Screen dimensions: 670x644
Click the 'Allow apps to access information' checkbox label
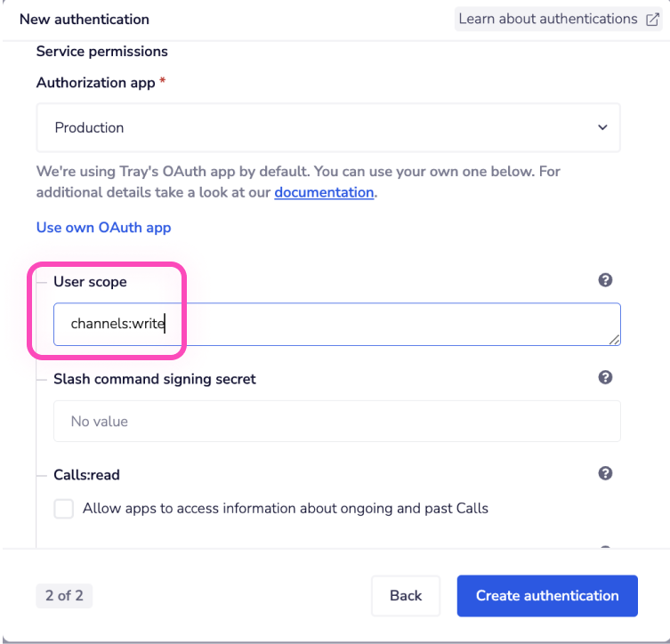coord(285,509)
